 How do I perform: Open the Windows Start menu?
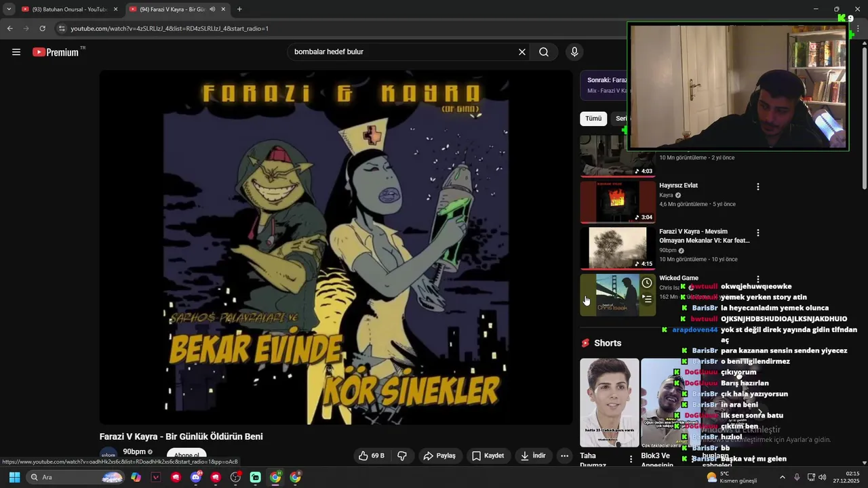pyautogui.click(x=14, y=477)
